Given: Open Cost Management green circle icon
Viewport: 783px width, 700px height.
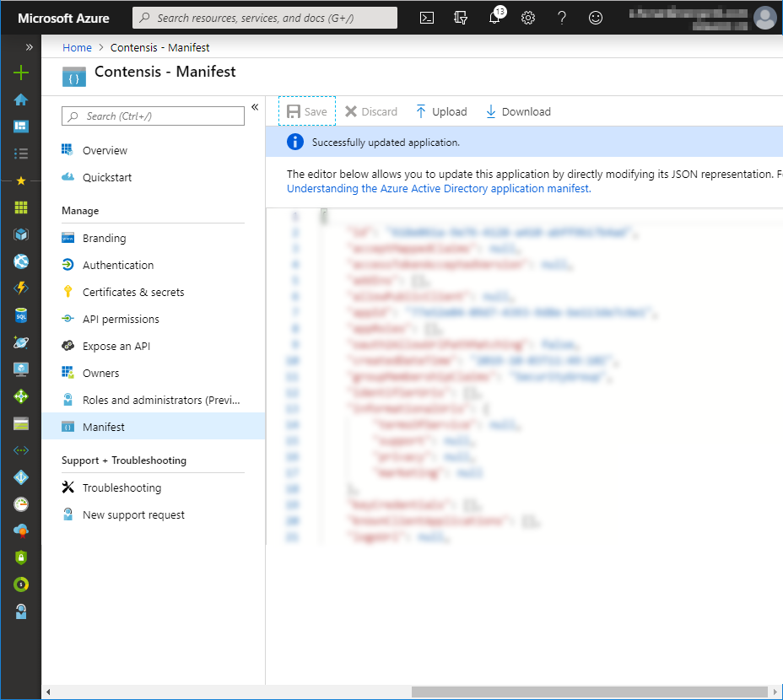Looking at the screenshot, I should 21,584.
